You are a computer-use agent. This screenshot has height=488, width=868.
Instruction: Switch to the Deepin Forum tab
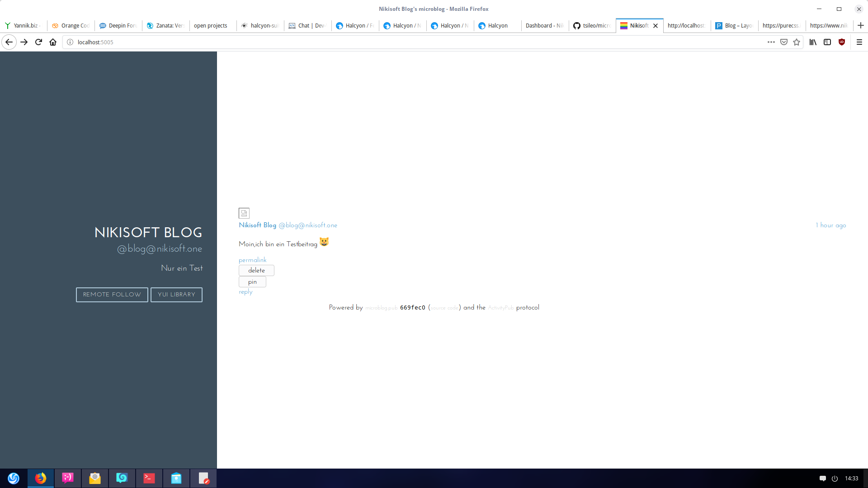[x=118, y=26]
